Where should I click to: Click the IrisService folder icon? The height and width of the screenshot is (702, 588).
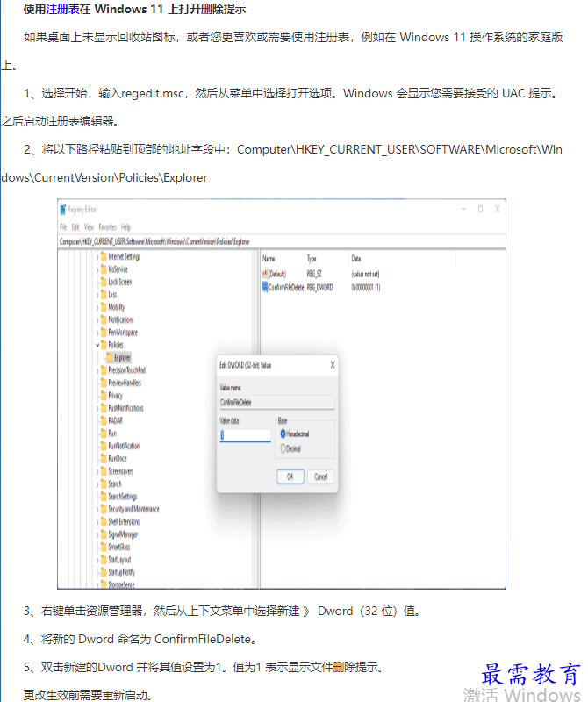[x=104, y=269]
